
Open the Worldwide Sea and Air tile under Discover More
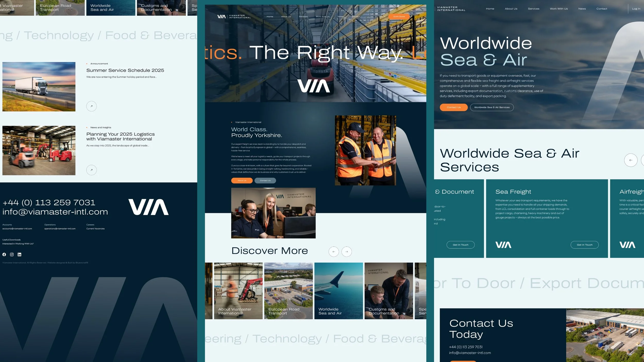click(x=339, y=291)
